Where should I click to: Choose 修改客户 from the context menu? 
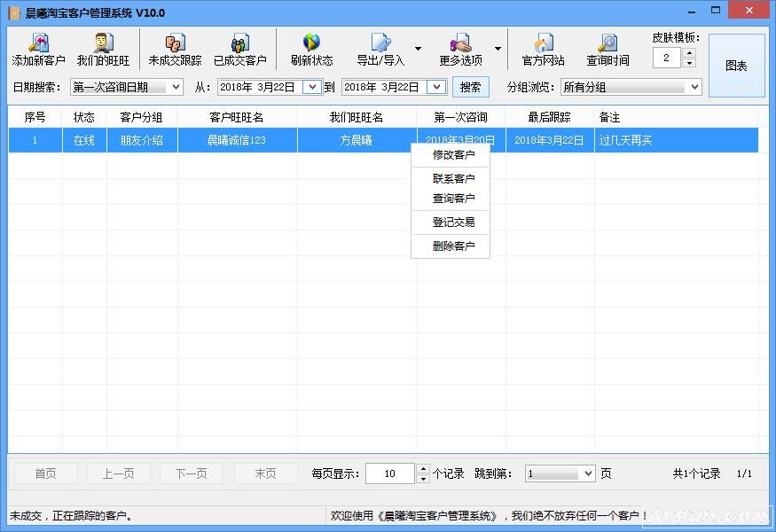[x=453, y=154]
